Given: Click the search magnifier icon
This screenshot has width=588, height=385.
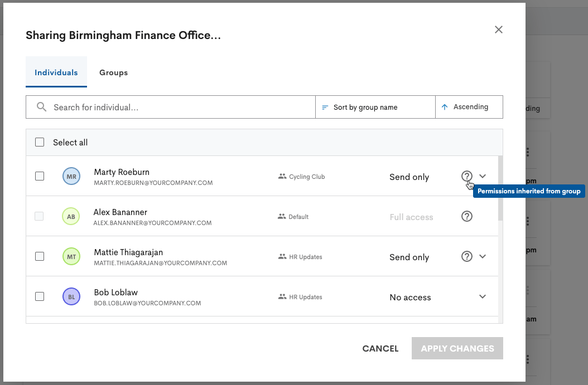Looking at the screenshot, I should [x=41, y=106].
